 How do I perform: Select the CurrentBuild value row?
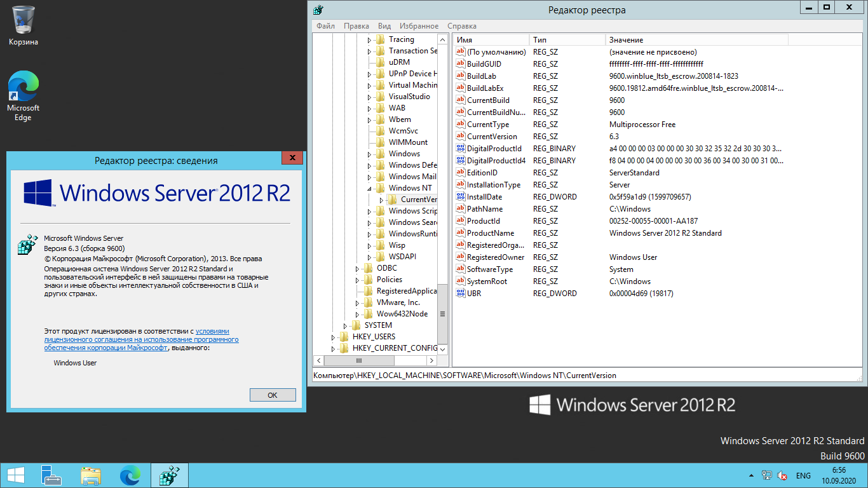coord(620,100)
